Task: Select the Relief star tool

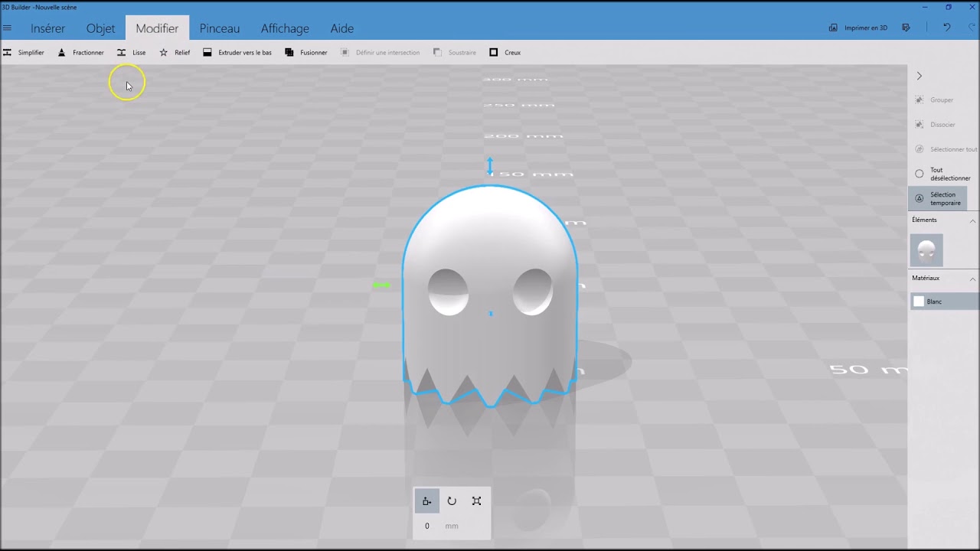Action: (175, 53)
